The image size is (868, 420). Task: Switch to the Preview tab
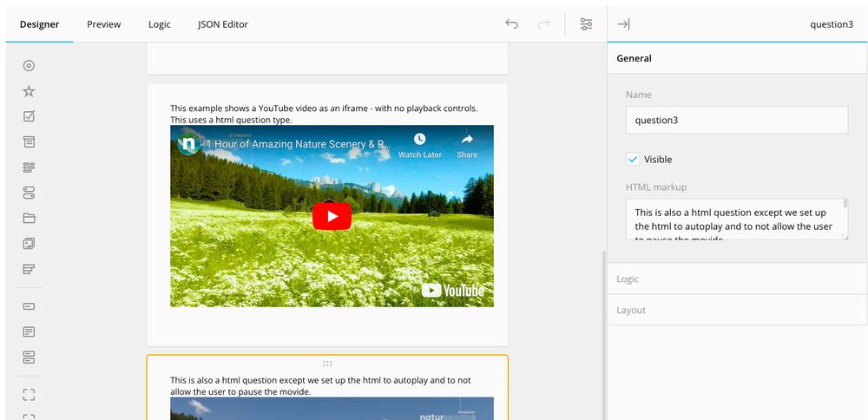(x=103, y=24)
